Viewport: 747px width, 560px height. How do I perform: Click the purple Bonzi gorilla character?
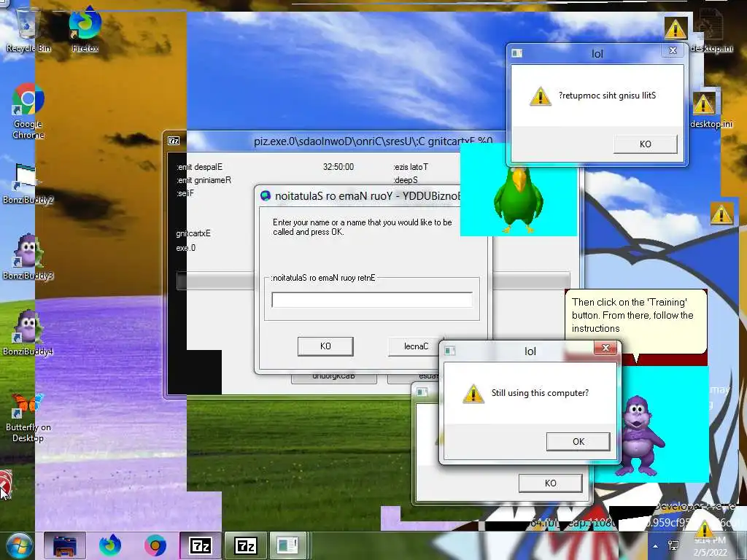tap(639, 436)
